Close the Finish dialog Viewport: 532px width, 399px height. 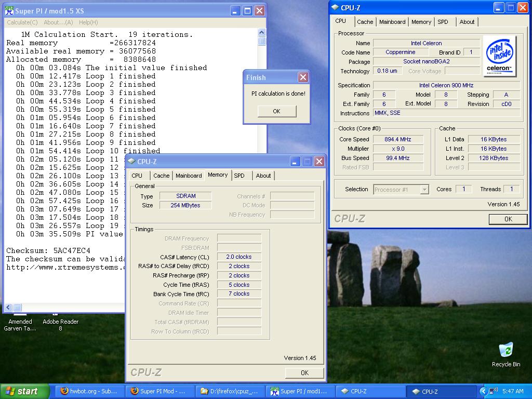[303, 77]
